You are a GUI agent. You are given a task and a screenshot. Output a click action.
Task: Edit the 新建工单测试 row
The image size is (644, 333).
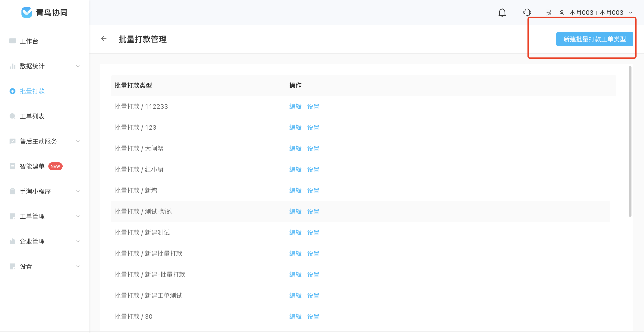[x=295, y=295]
